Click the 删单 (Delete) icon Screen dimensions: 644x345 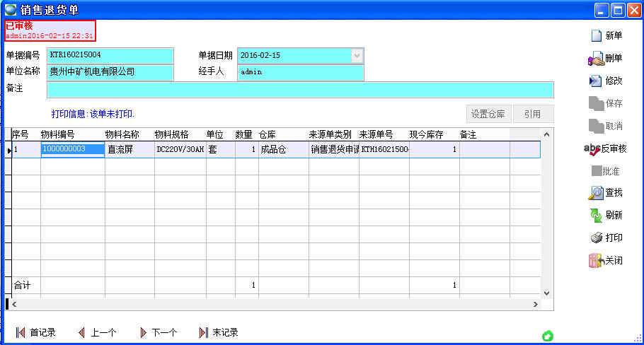pyautogui.click(x=596, y=59)
